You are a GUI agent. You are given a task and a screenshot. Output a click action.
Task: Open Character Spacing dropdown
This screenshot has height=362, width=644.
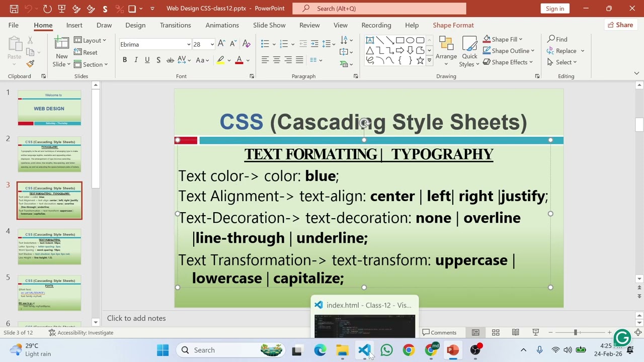pos(184,60)
